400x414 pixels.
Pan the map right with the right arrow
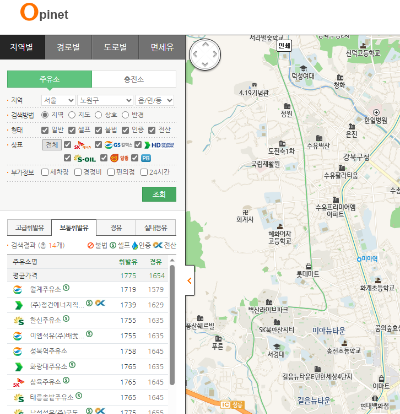point(215,54)
